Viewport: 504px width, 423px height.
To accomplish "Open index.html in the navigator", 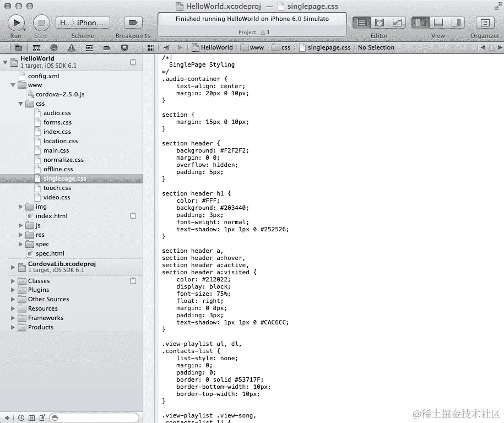I will coord(51,216).
